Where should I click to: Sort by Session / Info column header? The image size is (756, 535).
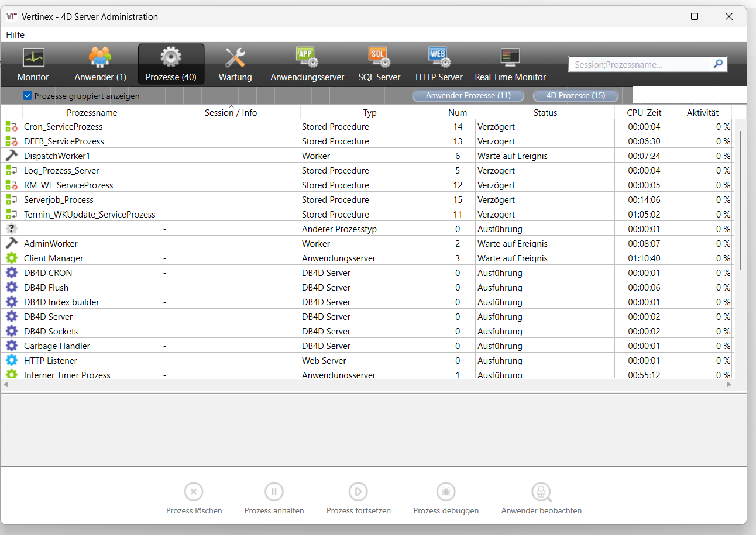[231, 113]
